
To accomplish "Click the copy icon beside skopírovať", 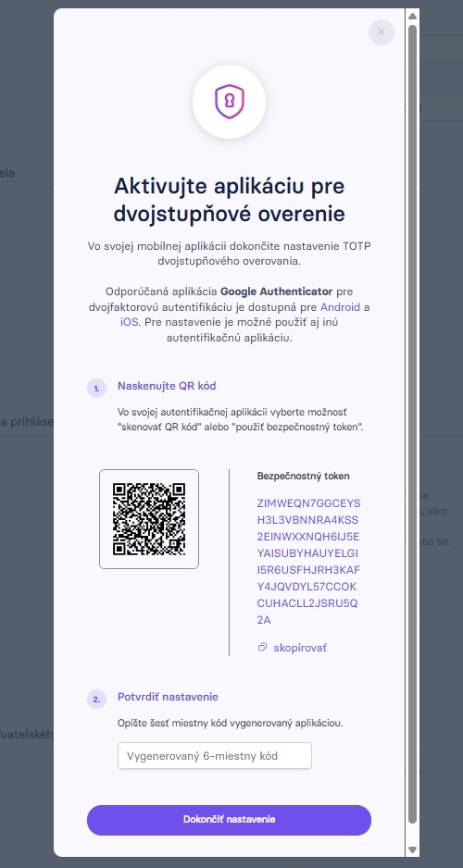I will point(262,647).
